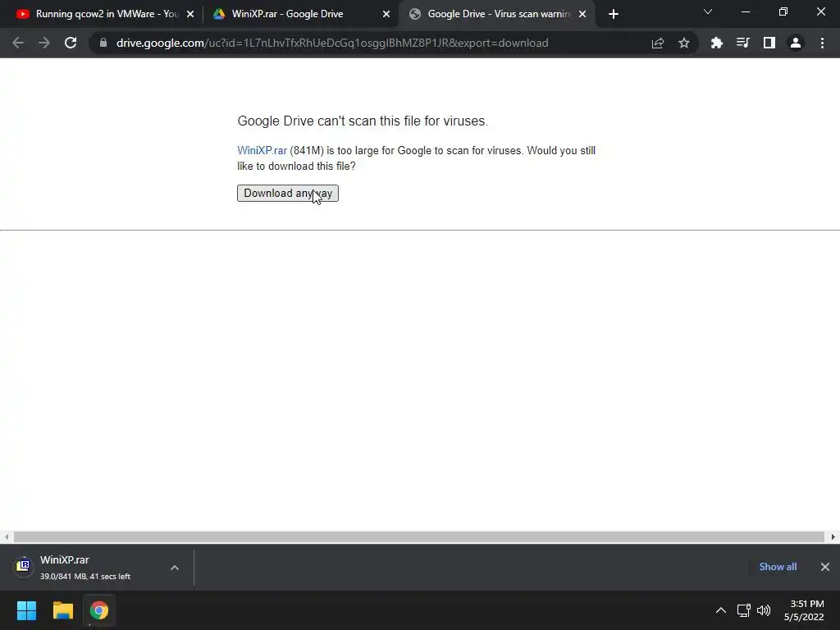
Task: Share this page using the share icon
Action: point(658,43)
